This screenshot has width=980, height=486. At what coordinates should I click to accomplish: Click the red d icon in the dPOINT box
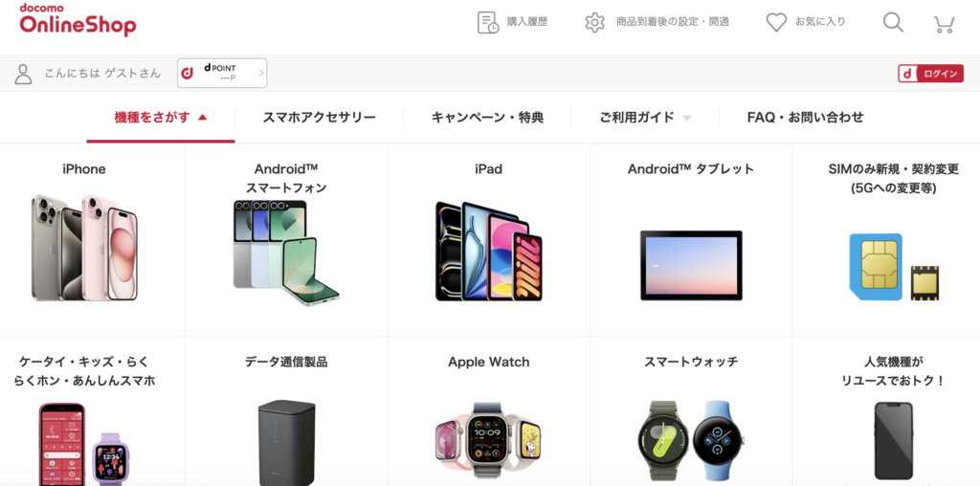point(187,73)
